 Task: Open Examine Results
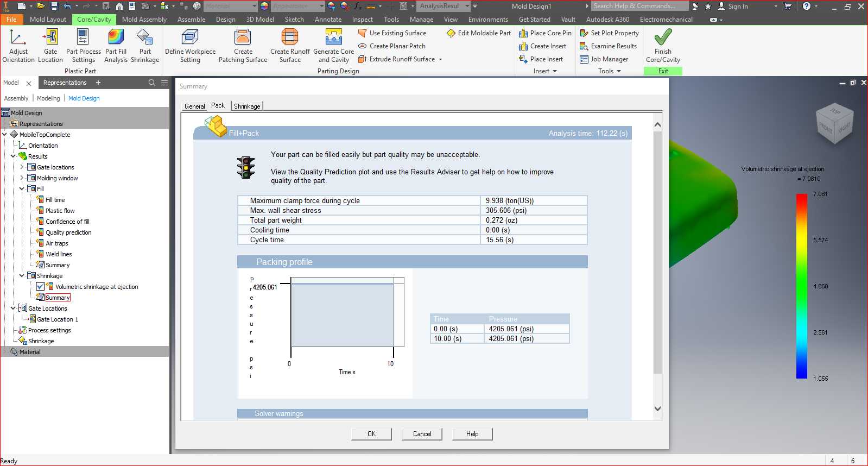pos(608,46)
